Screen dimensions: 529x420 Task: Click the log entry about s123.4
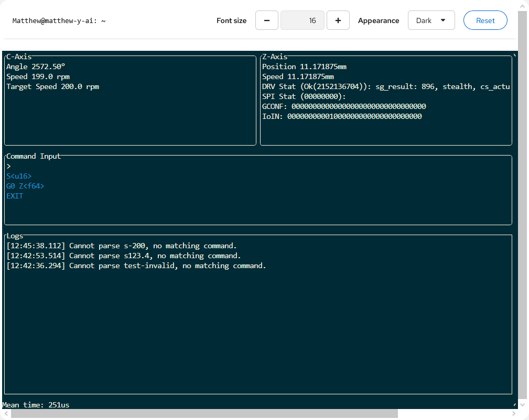[x=124, y=256]
